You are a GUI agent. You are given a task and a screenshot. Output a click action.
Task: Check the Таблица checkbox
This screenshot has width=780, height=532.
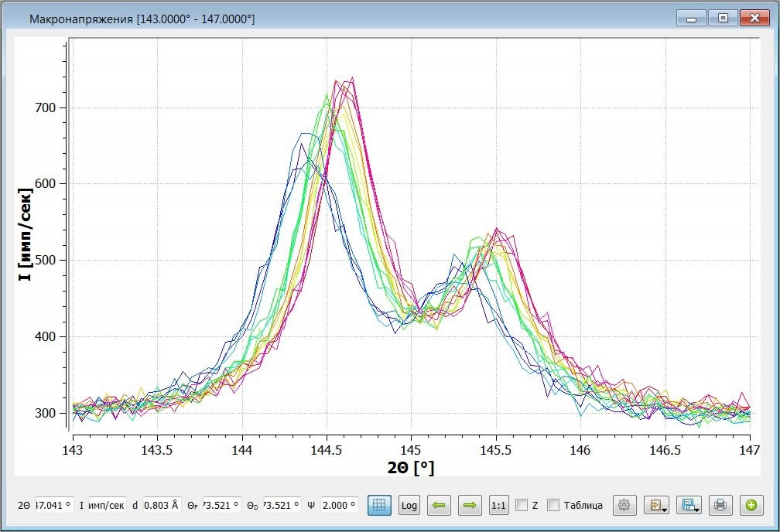tap(553, 506)
